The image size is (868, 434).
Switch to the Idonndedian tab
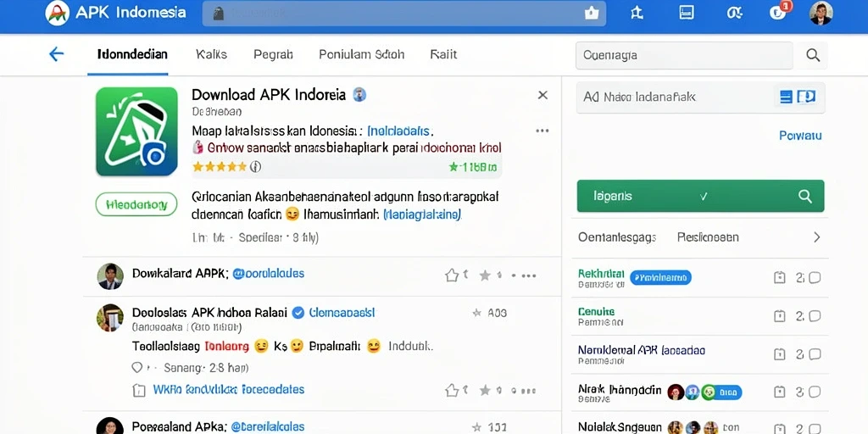[x=132, y=54]
